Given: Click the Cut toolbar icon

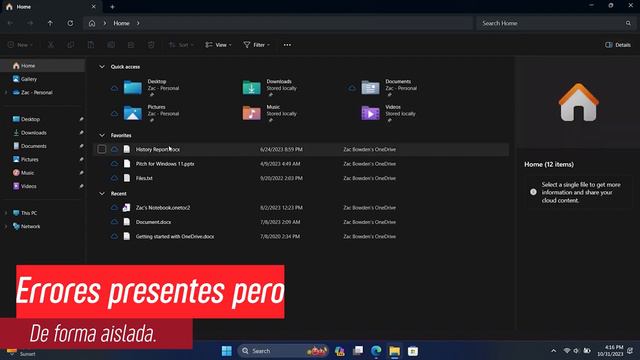Looking at the screenshot, I should tap(51, 45).
